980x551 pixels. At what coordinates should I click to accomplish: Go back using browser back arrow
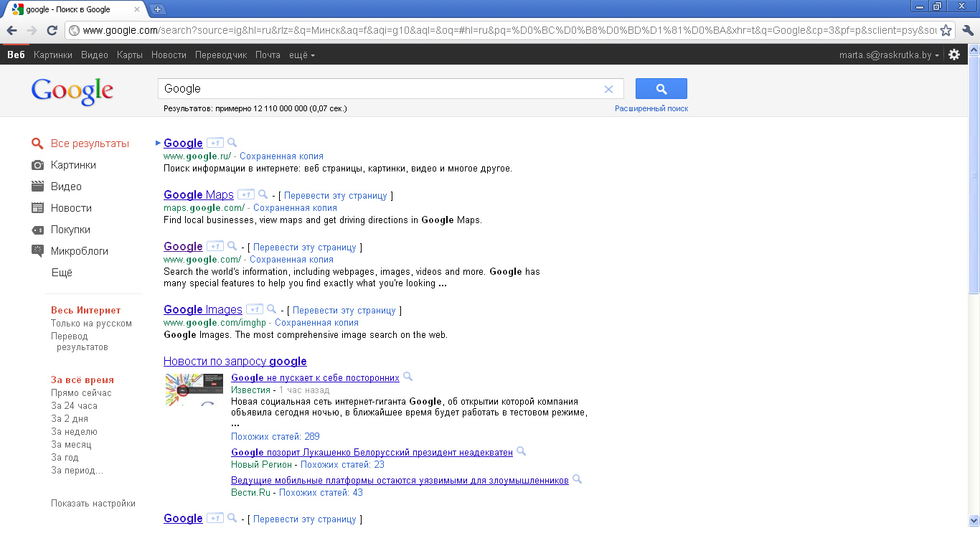12,30
